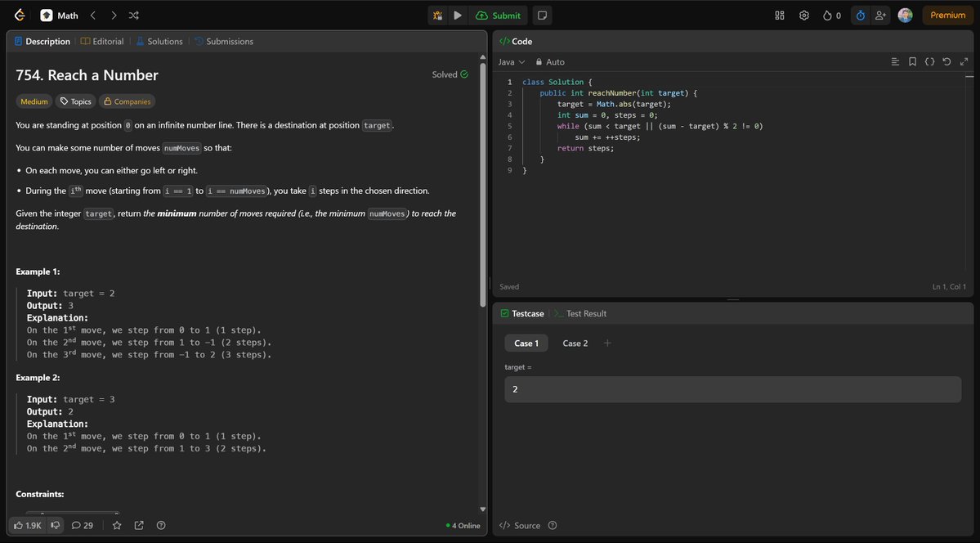Switch to the Submissions tab
The width and height of the screenshot is (980, 543).
224,41
